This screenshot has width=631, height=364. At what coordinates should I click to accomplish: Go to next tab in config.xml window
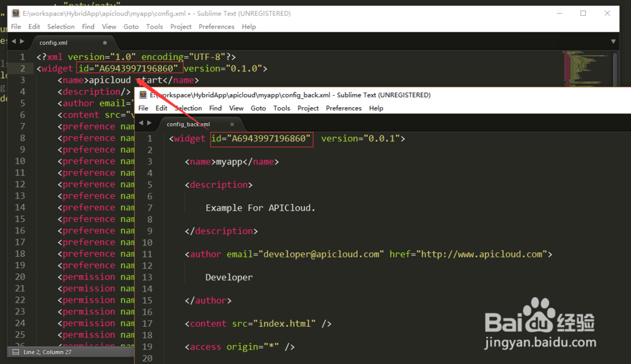pyautogui.click(x=22, y=42)
